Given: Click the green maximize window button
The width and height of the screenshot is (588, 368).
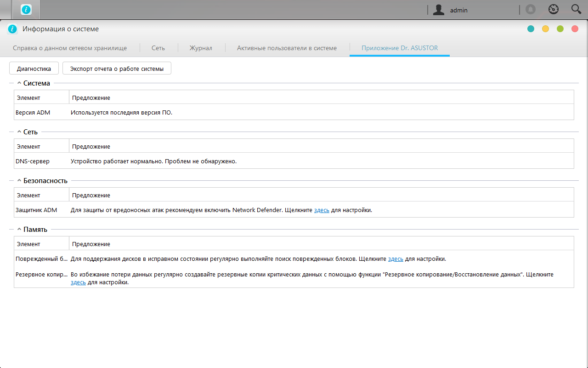Looking at the screenshot, I should click(560, 29).
